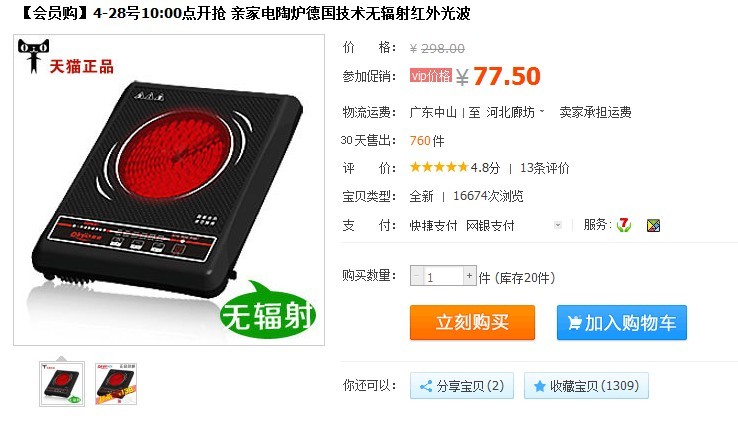Viewport: 738px width, 426px height.
Task: Click the vip价格 red tag
Action: point(431,75)
